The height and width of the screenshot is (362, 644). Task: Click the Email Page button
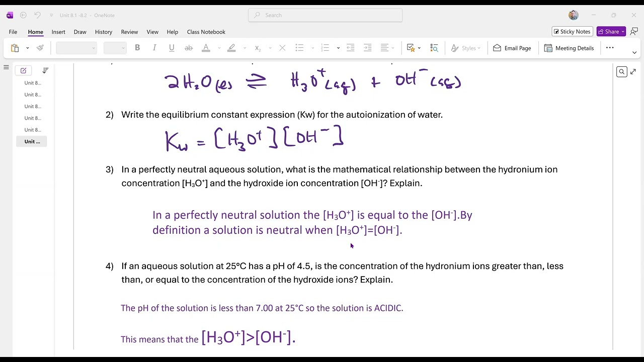click(512, 48)
